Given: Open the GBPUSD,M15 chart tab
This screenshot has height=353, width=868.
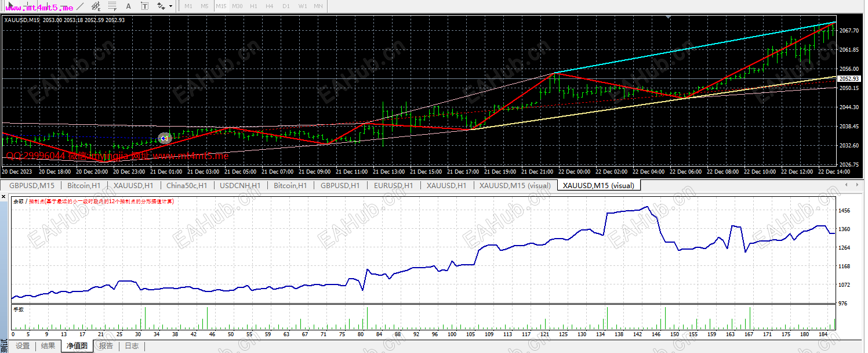Looking at the screenshot, I should pyautogui.click(x=32, y=185).
